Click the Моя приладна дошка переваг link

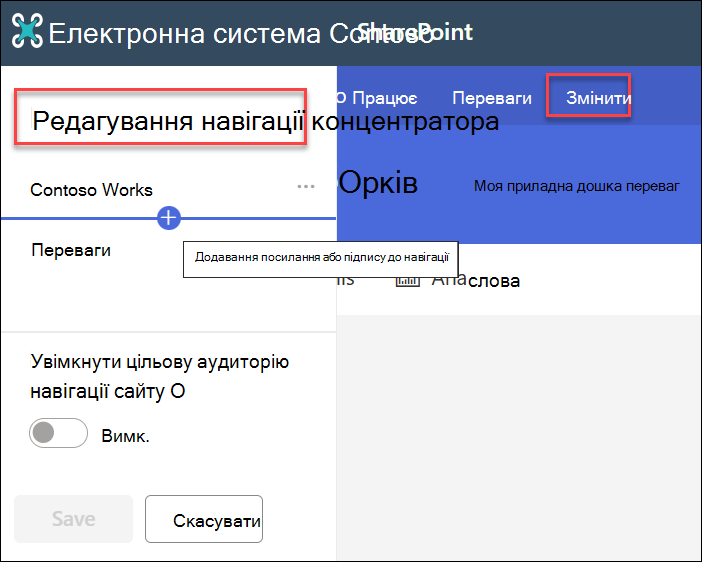(577, 186)
